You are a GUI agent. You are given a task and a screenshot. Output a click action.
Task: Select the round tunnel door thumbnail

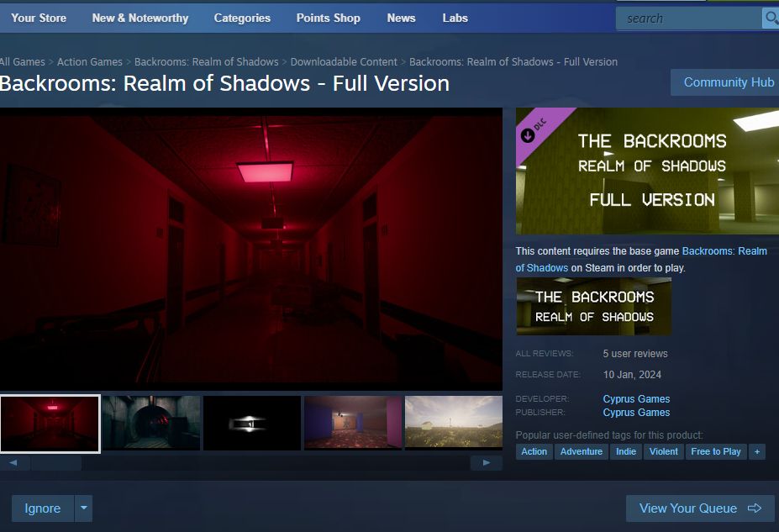(151, 424)
